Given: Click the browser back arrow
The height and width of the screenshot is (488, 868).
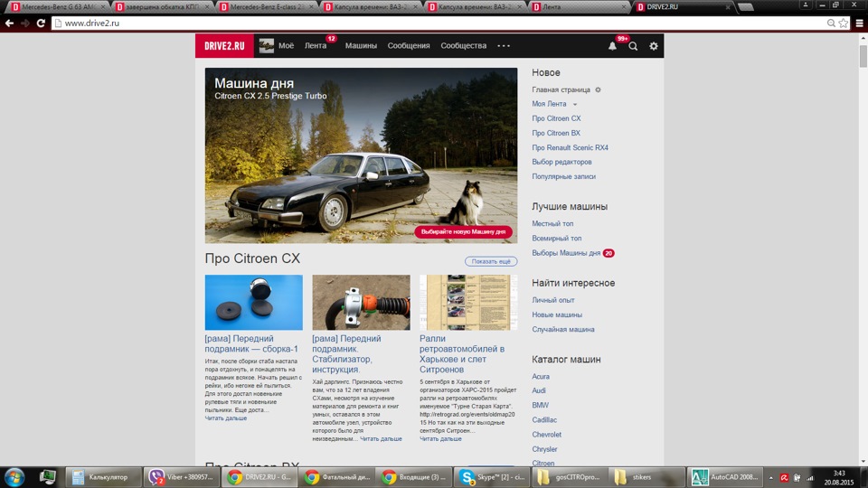Looking at the screenshot, I should (9, 23).
